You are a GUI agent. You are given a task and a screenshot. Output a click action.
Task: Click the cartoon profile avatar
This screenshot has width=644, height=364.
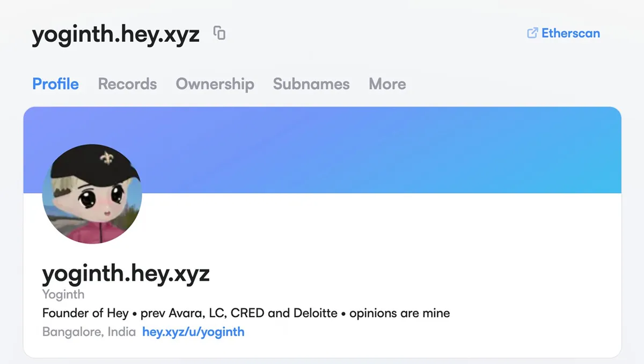point(92,195)
